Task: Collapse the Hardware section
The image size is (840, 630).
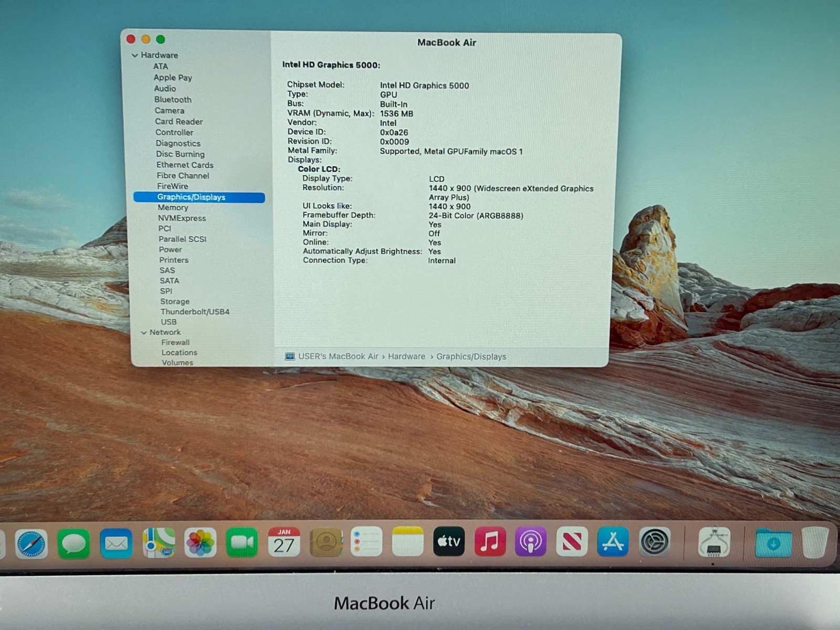Action: (x=135, y=55)
